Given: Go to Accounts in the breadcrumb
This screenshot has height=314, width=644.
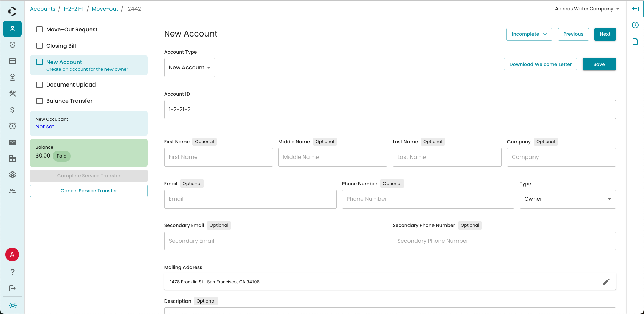Looking at the screenshot, I should (43, 9).
